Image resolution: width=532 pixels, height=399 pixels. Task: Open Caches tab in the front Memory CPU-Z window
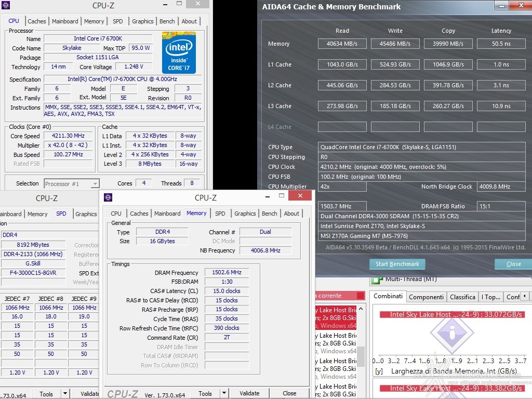pyautogui.click(x=139, y=214)
